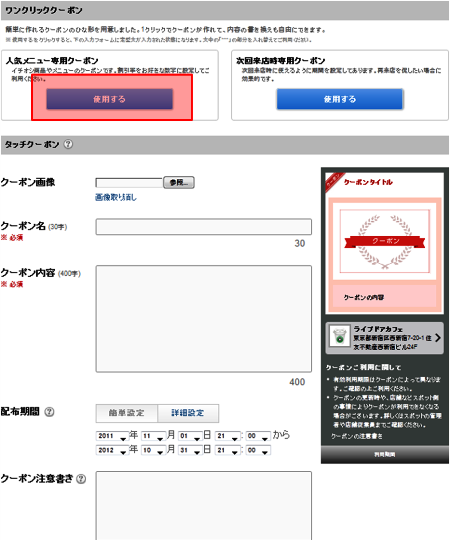Switch to the 簡単設定 tab

[126, 413]
